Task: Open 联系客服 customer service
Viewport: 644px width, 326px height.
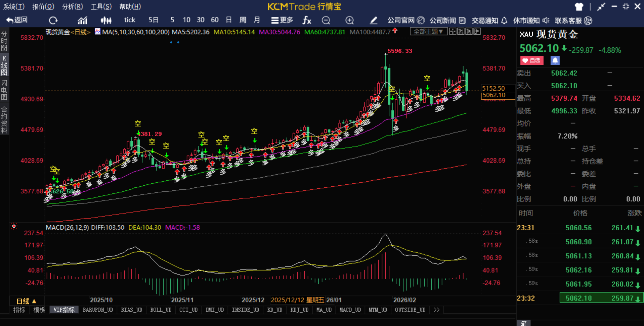Action: (573, 20)
